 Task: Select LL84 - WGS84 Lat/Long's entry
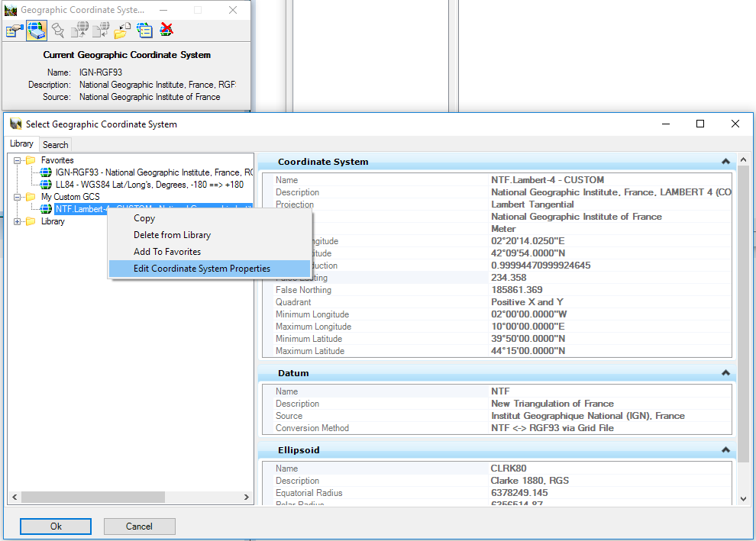tap(150, 185)
